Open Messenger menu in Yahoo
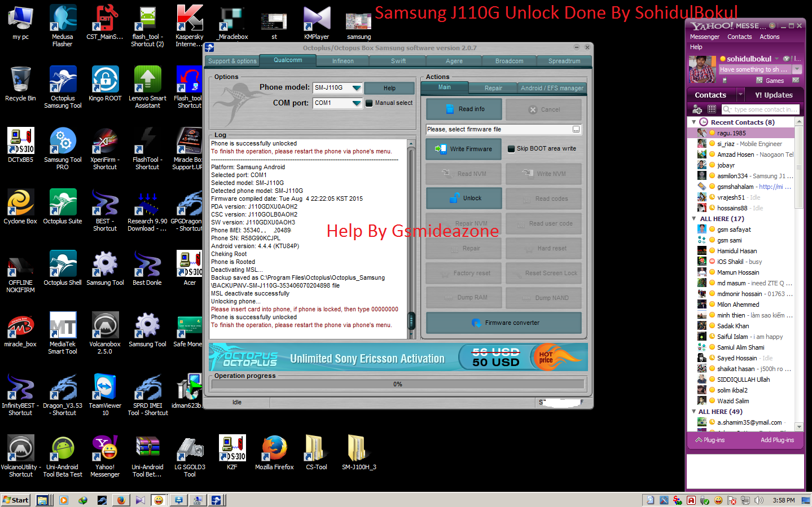 705,37
